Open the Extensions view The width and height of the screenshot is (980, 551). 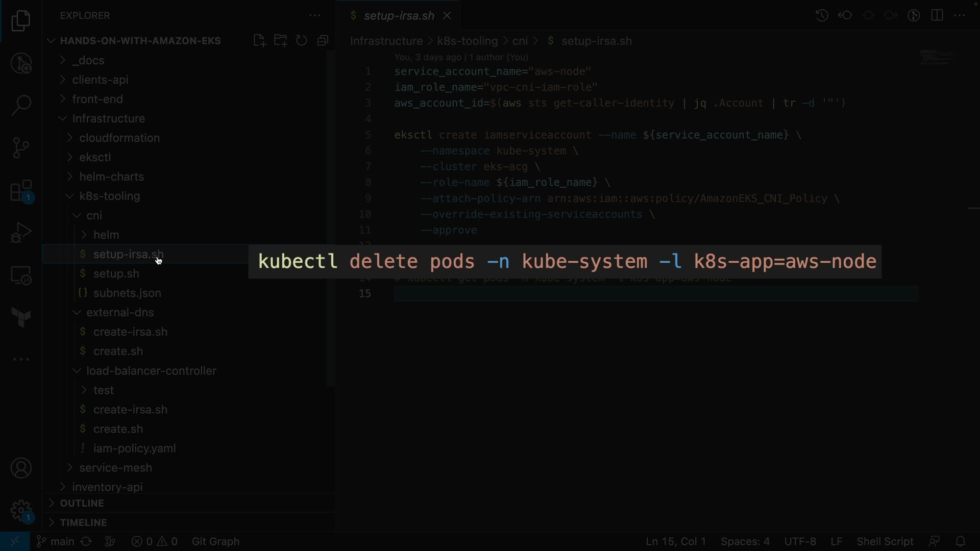click(21, 192)
